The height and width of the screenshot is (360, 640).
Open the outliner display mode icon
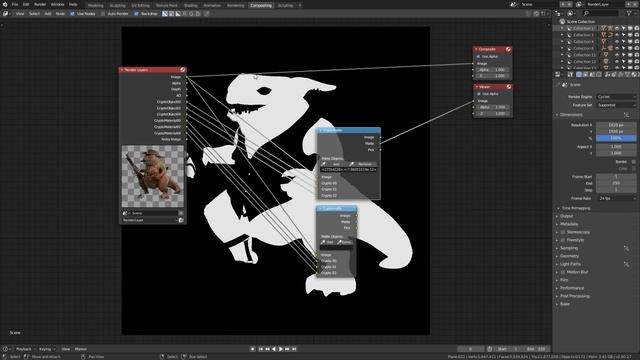(x=558, y=13)
